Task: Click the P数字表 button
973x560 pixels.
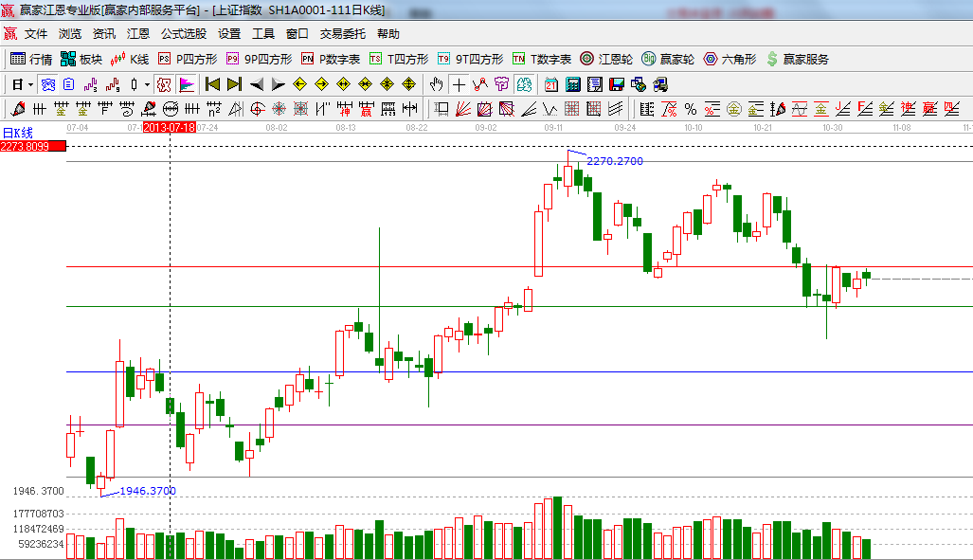Action: pyautogui.click(x=331, y=59)
